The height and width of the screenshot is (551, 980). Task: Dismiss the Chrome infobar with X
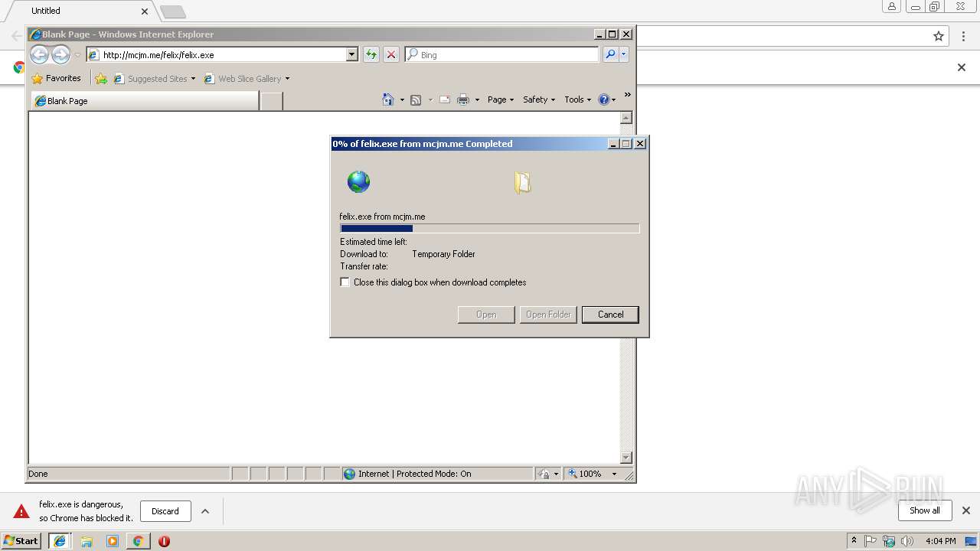pos(962,67)
